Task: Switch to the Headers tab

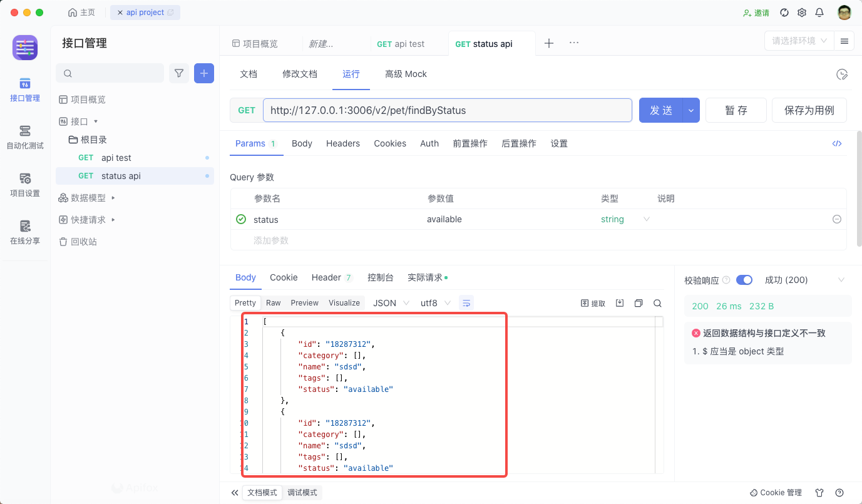Action: tap(343, 143)
